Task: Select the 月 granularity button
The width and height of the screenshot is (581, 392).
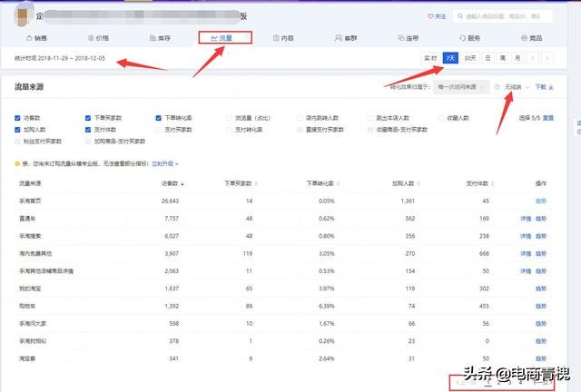Action: click(x=517, y=58)
